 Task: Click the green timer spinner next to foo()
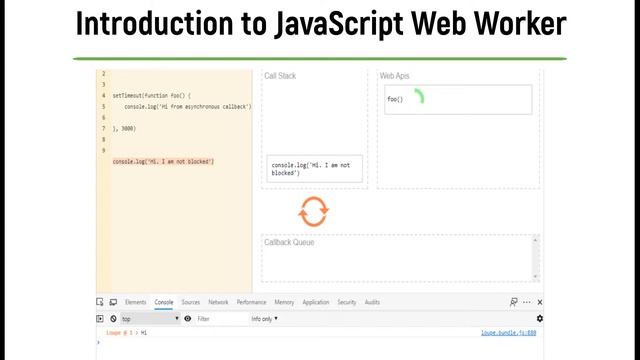tap(420, 96)
